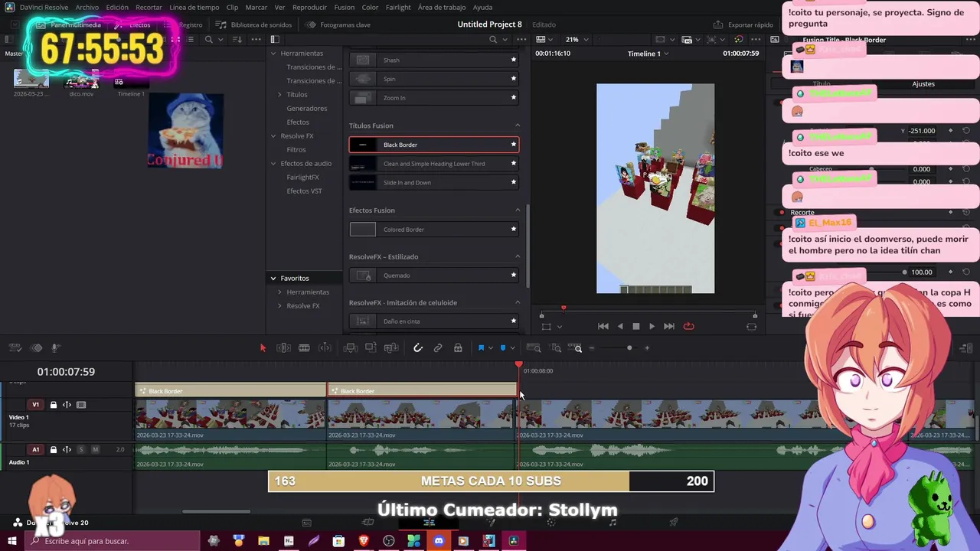Image resolution: width=980 pixels, height=551 pixels.
Task: Toggle the chain Linked Selection icon
Action: [x=438, y=348]
